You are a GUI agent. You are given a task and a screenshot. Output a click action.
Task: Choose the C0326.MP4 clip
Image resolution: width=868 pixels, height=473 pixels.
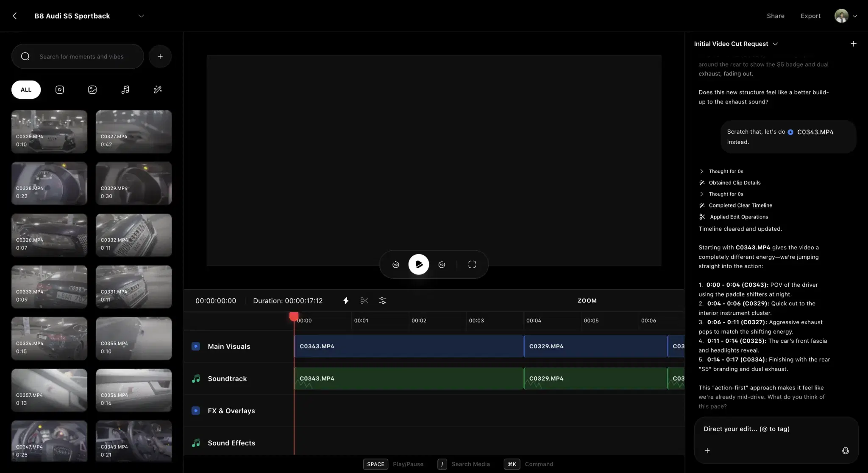pyautogui.click(x=49, y=235)
